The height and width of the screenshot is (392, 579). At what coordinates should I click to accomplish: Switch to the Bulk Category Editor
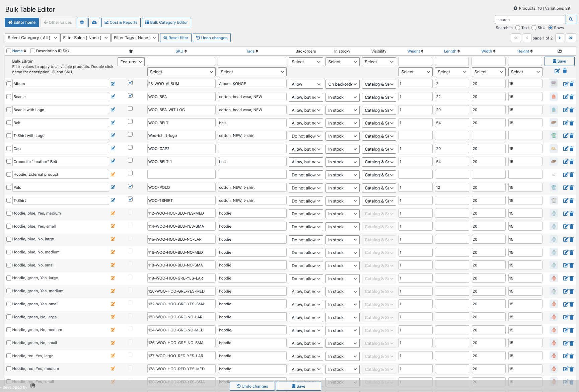[166, 22]
